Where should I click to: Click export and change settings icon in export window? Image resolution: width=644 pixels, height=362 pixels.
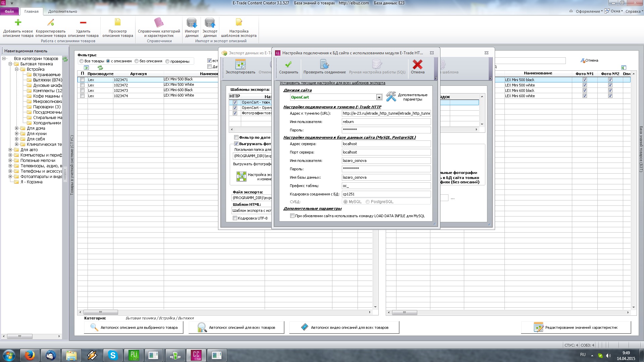pyautogui.click(x=241, y=176)
